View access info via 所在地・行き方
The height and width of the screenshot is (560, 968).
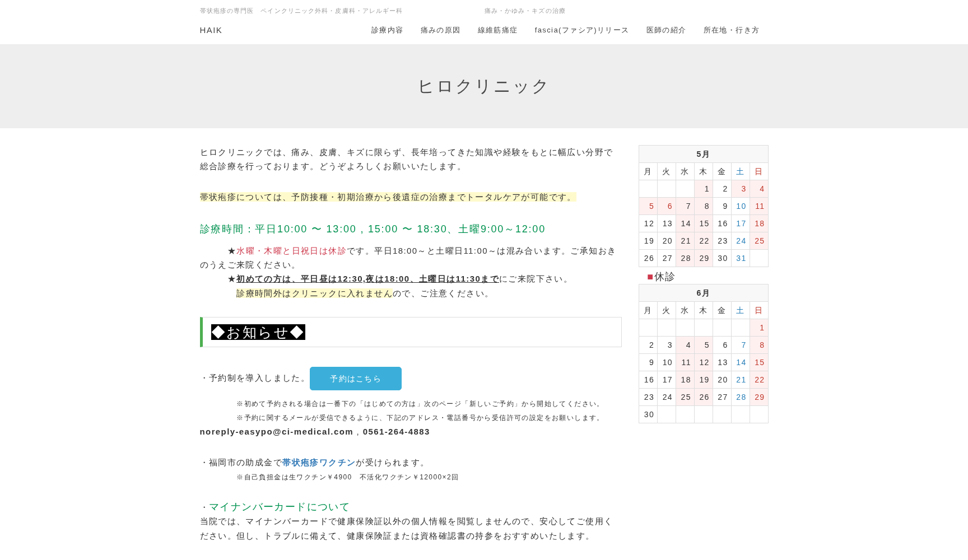tap(731, 30)
